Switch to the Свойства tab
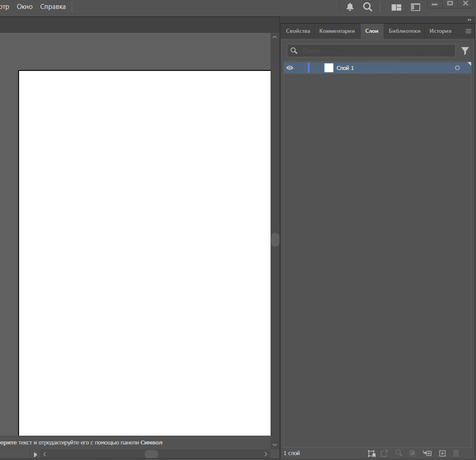 point(298,31)
